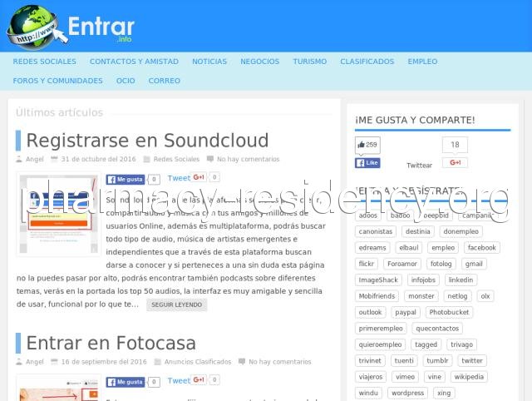This screenshot has height=401, width=532.
Task: Open the Entrar en Fotocasa article
Action: 111,343
